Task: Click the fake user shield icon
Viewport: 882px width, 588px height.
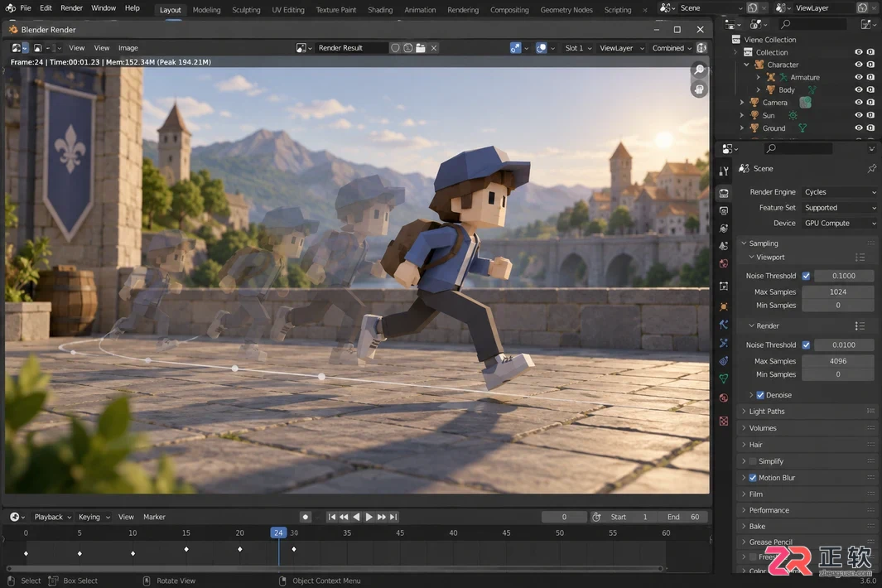Action: [x=395, y=48]
